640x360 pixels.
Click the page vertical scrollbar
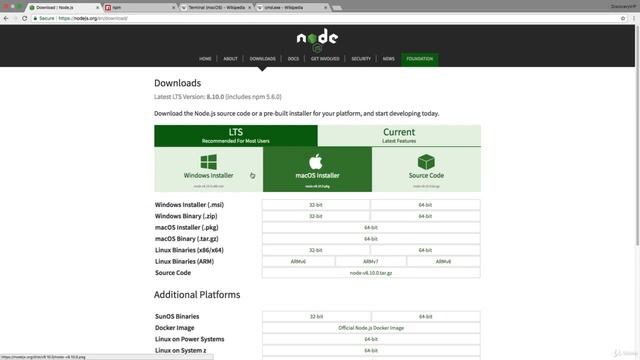tap(638, 137)
